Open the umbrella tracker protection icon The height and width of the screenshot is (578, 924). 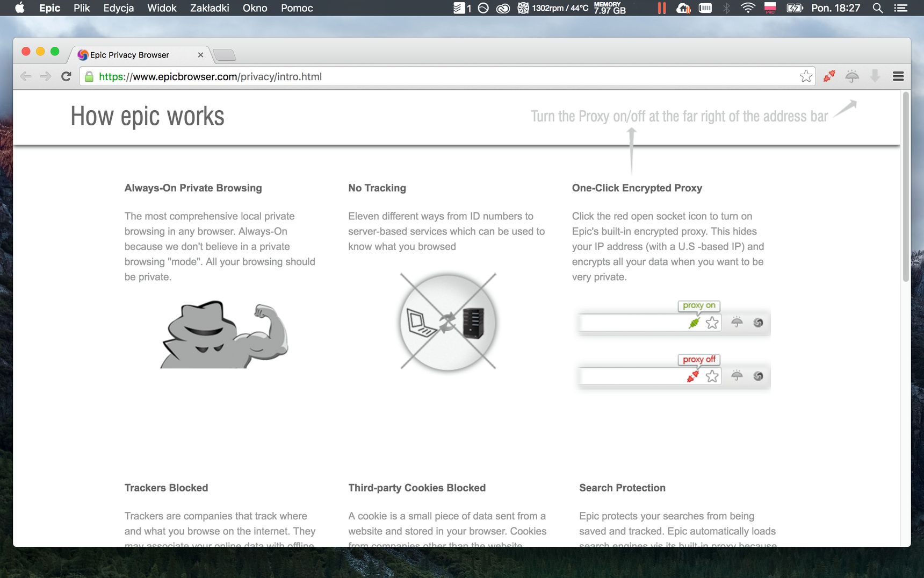[852, 76]
